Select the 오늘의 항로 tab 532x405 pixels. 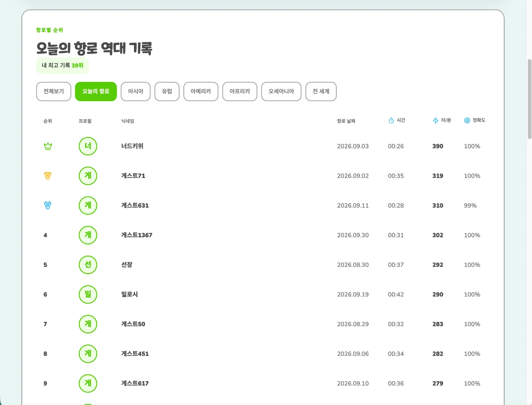[x=96, y=92]
